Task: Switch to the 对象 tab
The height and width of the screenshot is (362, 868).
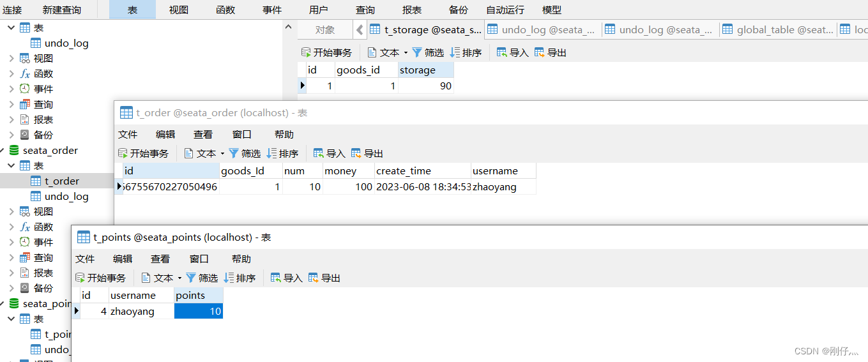Action: 325,29
